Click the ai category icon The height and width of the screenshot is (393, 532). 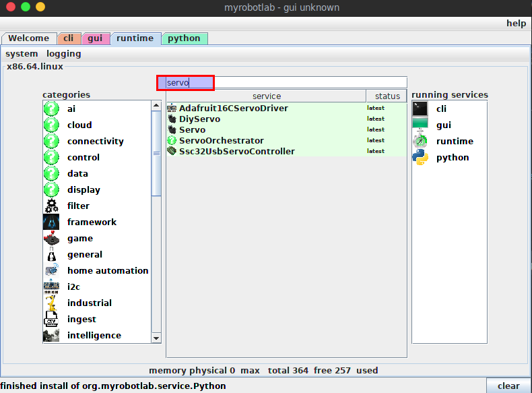51,109
